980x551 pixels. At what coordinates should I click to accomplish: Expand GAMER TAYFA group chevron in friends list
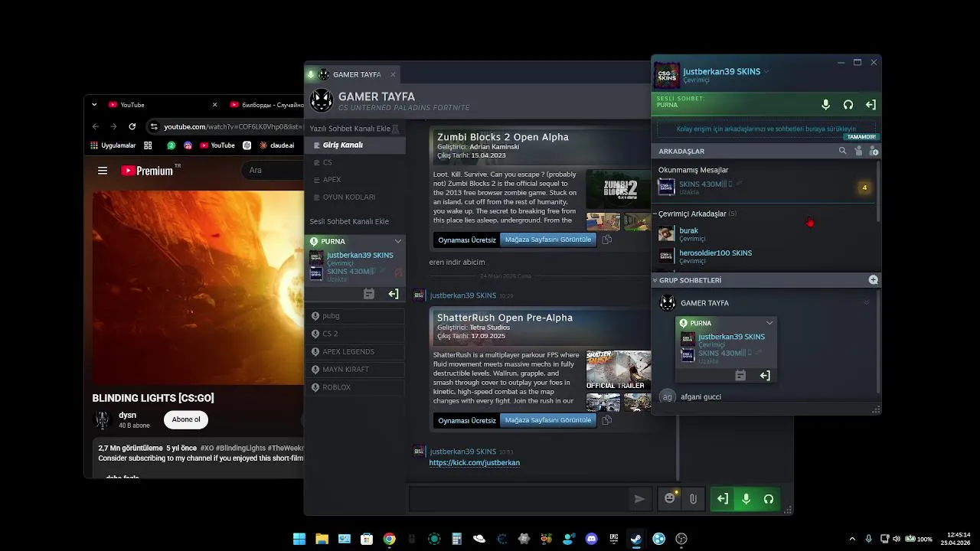pos(867,303)
